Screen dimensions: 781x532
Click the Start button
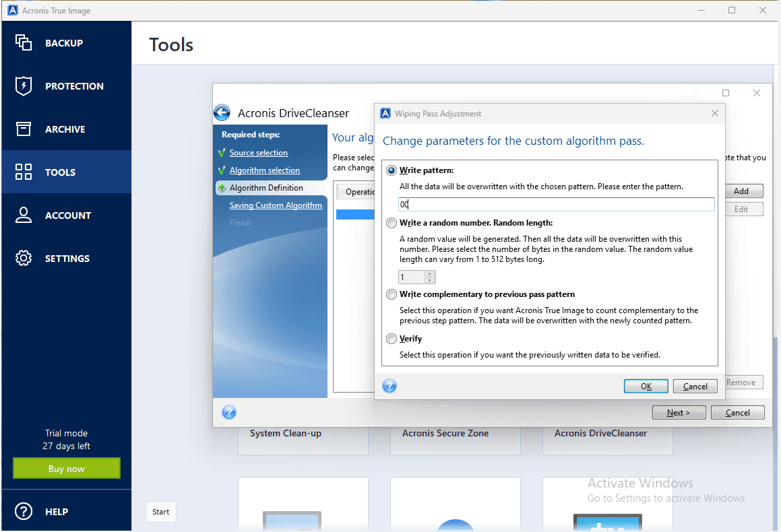[161, 512]
